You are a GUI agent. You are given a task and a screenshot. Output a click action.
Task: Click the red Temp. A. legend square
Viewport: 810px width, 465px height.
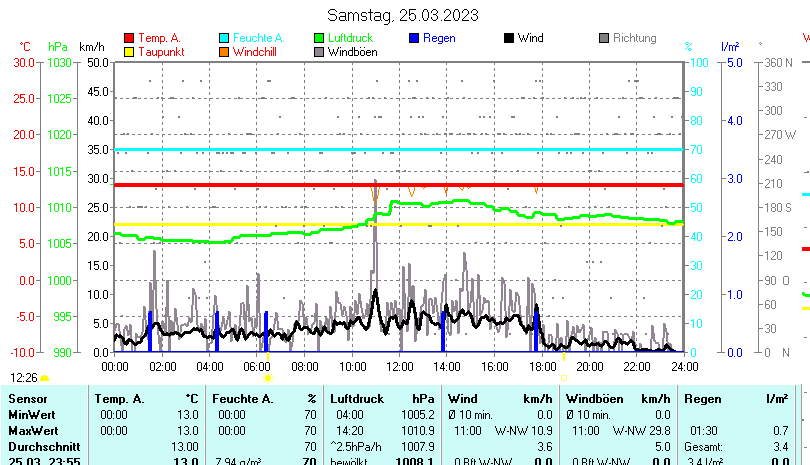pos(129,38)
